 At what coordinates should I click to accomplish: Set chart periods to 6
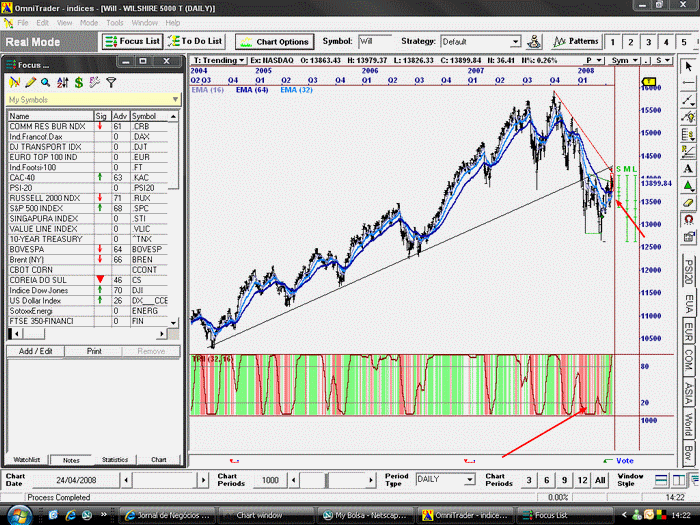pos(547,480)
